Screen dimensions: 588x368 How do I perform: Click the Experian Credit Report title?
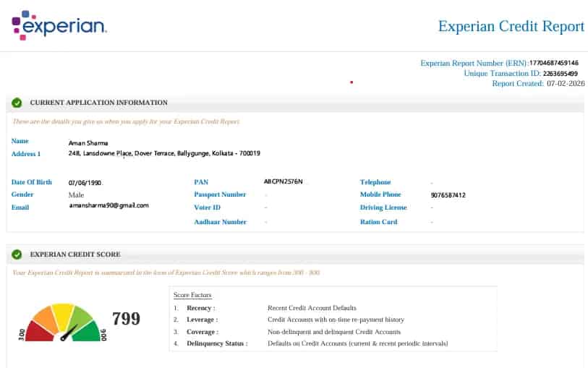click(511, 26)
